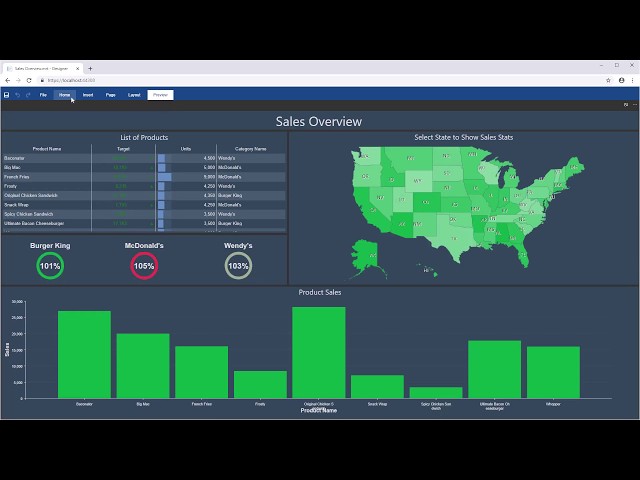Click the browser Back arrow
This screenshot has height=480, width=640.
(x=7, y=80)
